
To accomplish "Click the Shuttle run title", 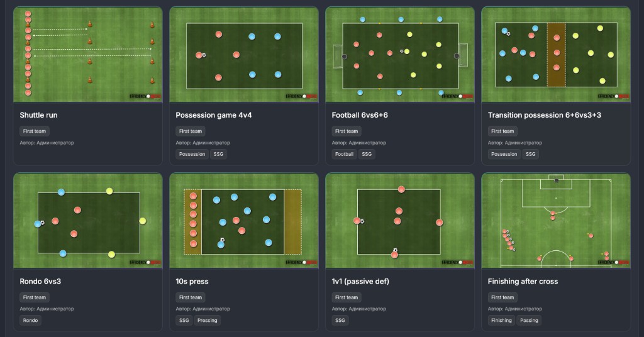I will [x=38, y=115].
